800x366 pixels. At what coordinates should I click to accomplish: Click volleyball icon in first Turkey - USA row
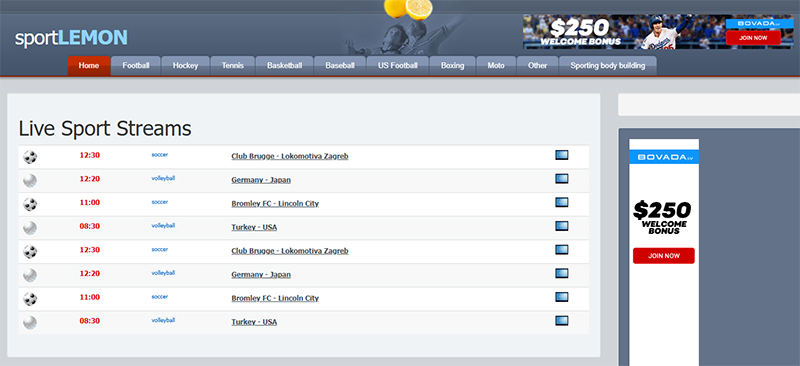pyautogui.click(x=30, y=228)
